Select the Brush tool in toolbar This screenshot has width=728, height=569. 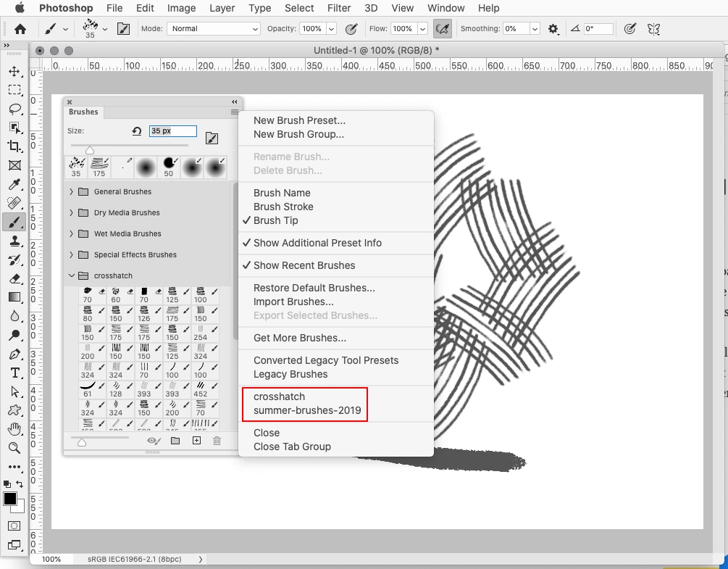[x=14, y=222]
